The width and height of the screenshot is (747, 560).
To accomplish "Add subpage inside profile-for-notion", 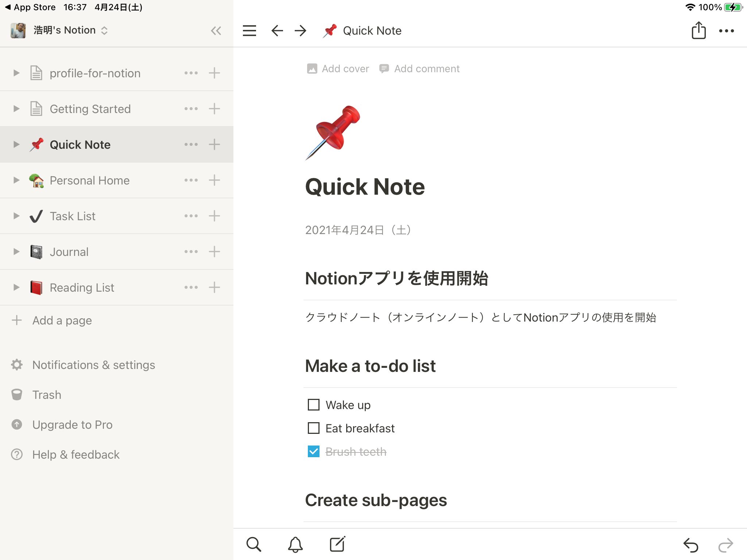I will 214,73.
